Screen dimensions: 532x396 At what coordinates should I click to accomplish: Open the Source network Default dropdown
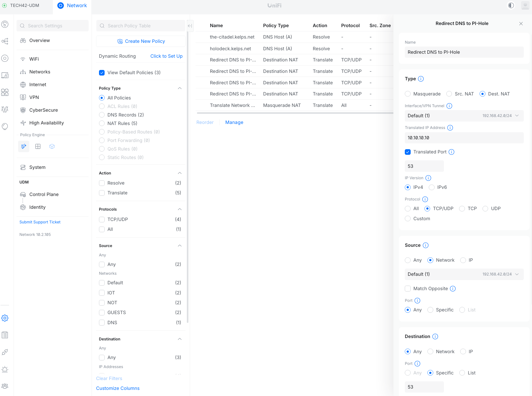click(x=464, y=274)
